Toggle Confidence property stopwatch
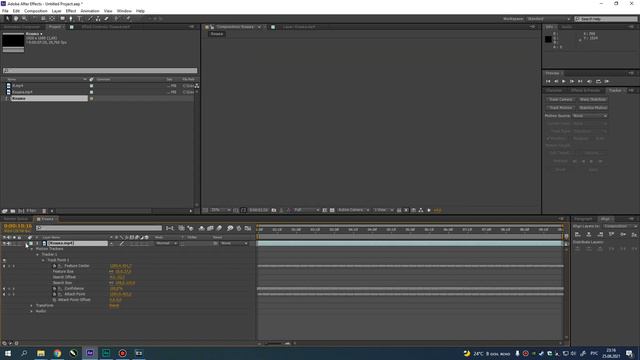The height and width of the screenshot is (360, 640). 54,289
